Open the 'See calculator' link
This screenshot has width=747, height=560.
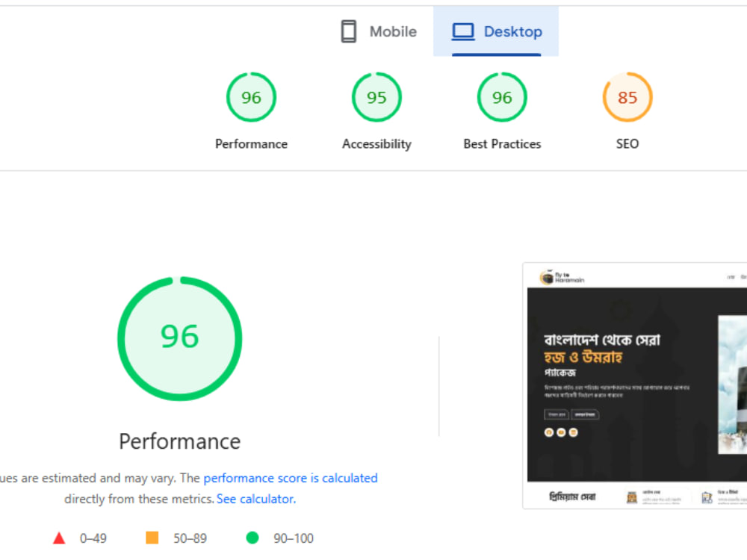(x=256, y=499)
